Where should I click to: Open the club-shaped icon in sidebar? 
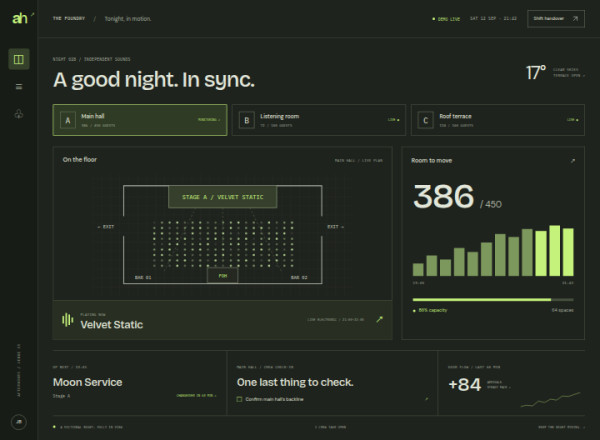(19, 114)
